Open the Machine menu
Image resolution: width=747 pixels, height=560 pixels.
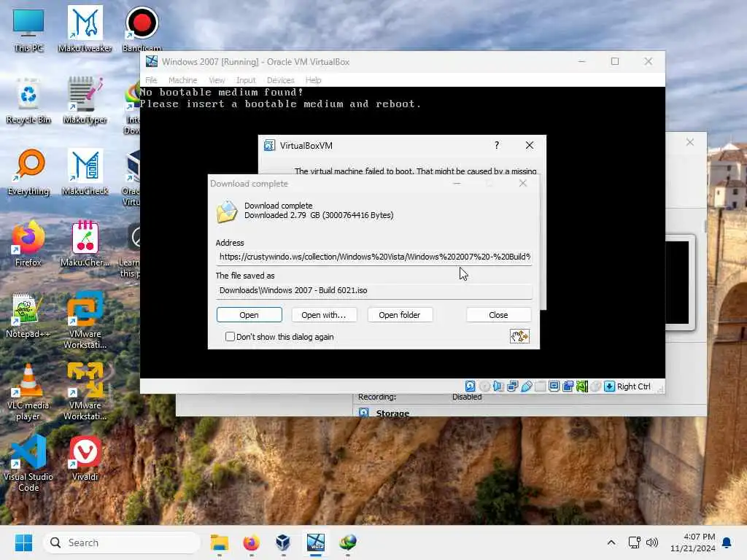coord(182,80)
